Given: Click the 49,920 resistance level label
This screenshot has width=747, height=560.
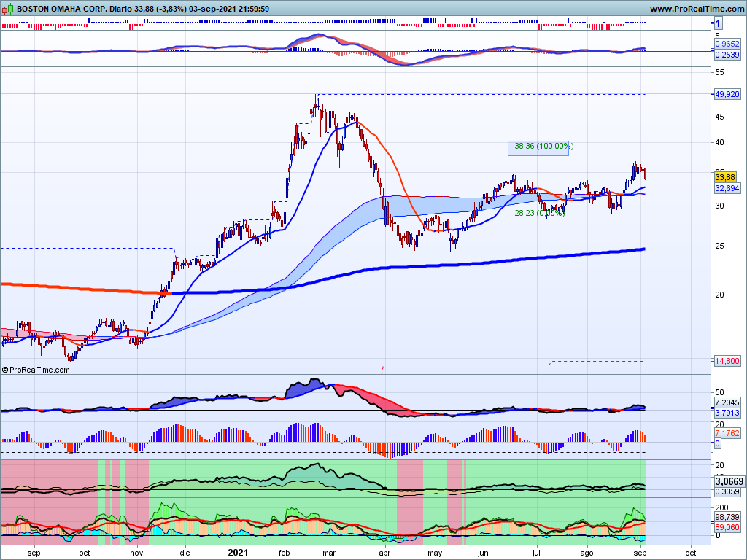Looking at the screenshot, I should [727, 94].
